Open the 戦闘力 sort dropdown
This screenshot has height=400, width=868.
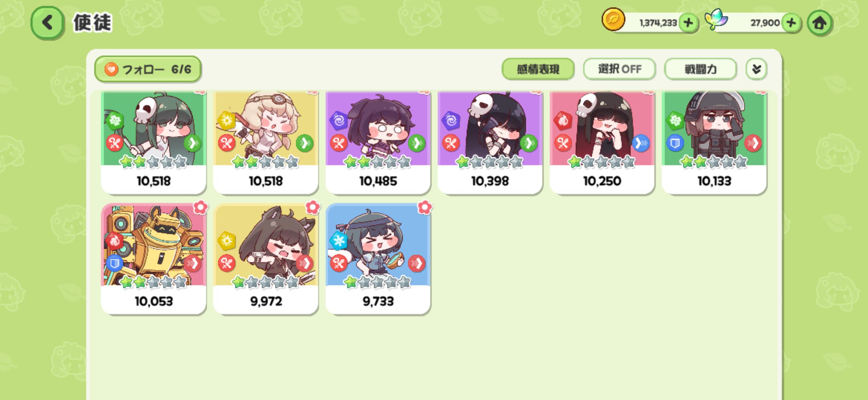700,69
